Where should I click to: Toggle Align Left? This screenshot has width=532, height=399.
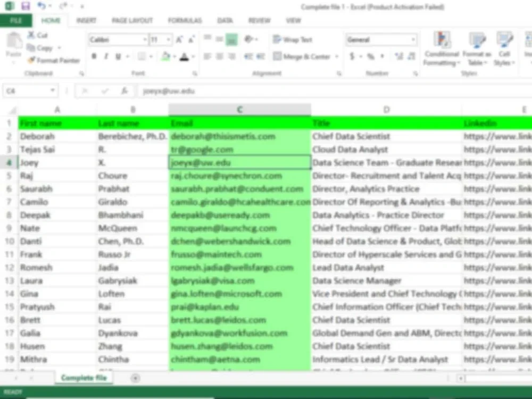coord(207,56)
